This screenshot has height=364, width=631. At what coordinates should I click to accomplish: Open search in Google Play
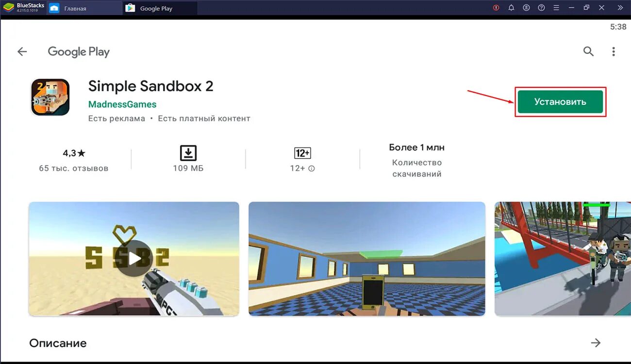tap(588, 51)
